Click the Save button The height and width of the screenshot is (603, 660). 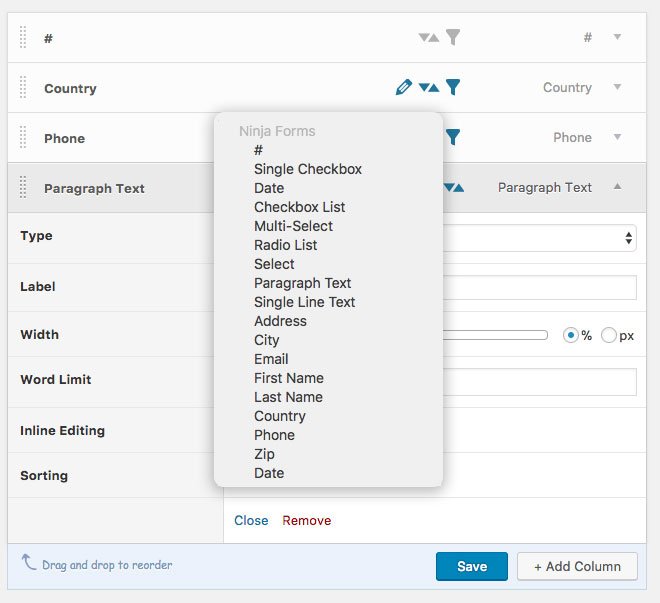point(471,566)
